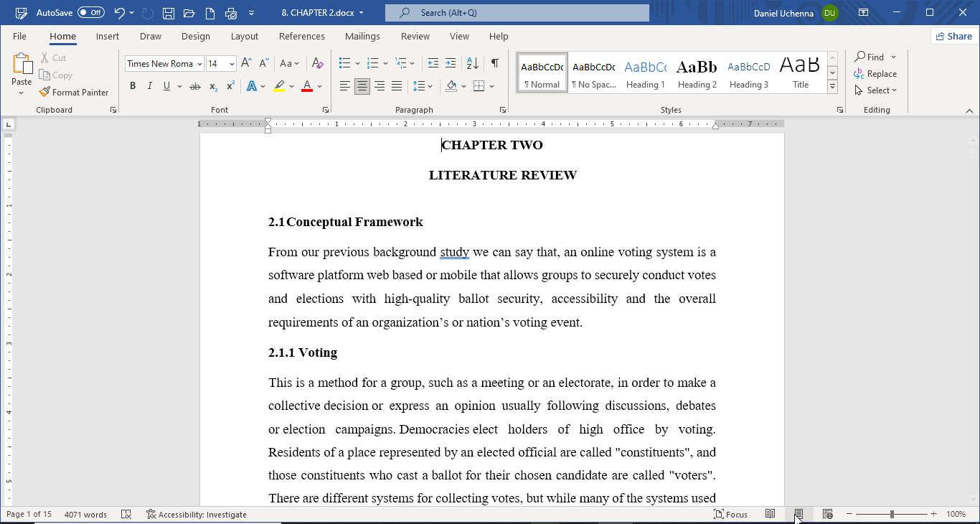Apply subscript formatting
This screenshot has width=980, height=524.
[x=212, y=87]
